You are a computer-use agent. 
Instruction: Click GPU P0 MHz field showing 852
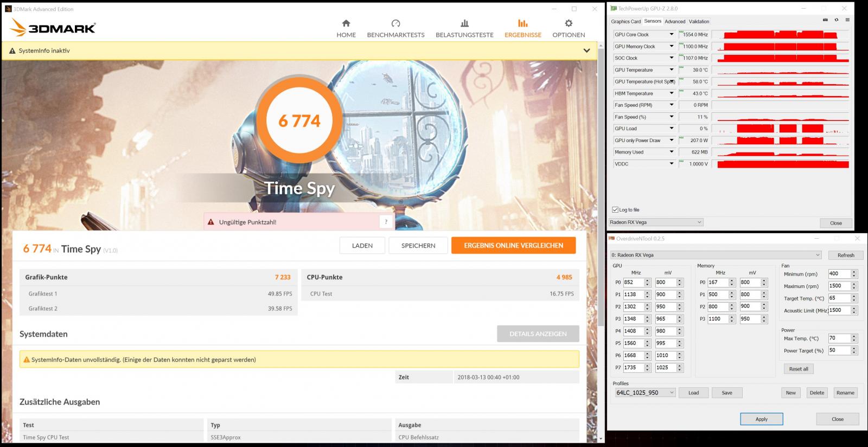[633, 282]
